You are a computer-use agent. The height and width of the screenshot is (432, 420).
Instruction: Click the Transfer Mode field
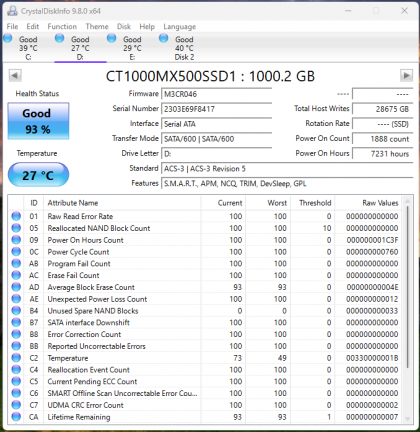point(217,139)
